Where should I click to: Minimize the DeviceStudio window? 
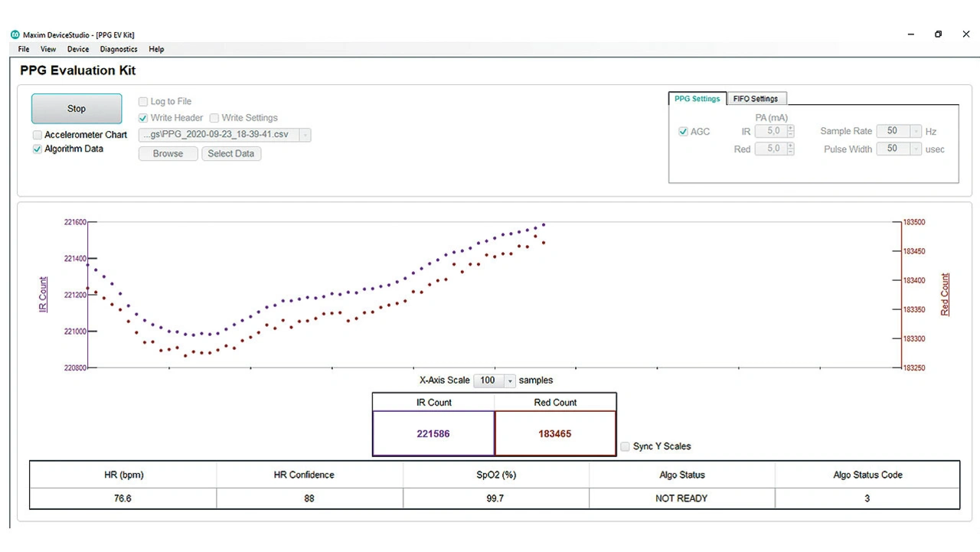click(x=910, y=34)
